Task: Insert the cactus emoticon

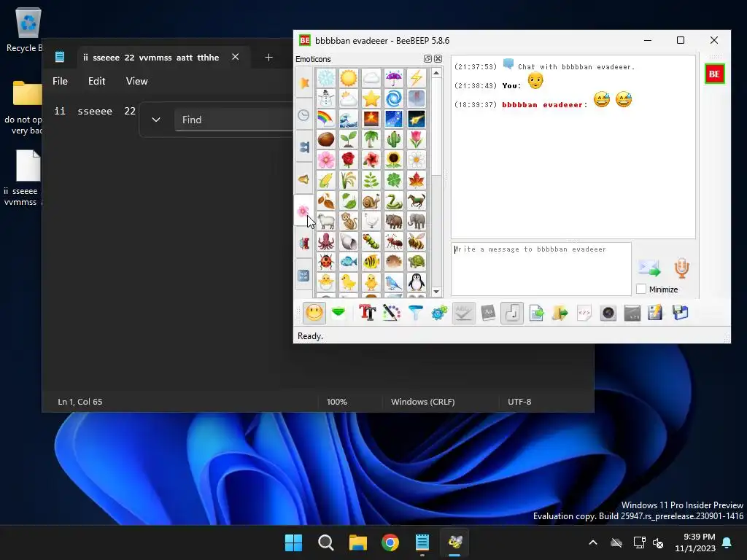Action: pyautogui.click(x=394, y=139)
